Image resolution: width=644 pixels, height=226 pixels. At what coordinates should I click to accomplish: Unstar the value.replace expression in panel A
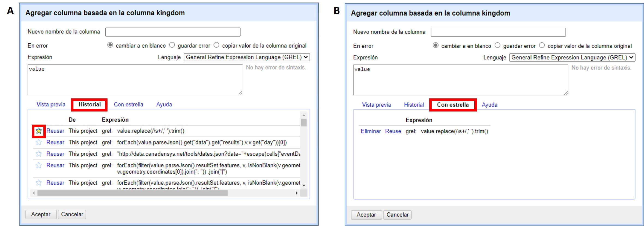(39, 131)
